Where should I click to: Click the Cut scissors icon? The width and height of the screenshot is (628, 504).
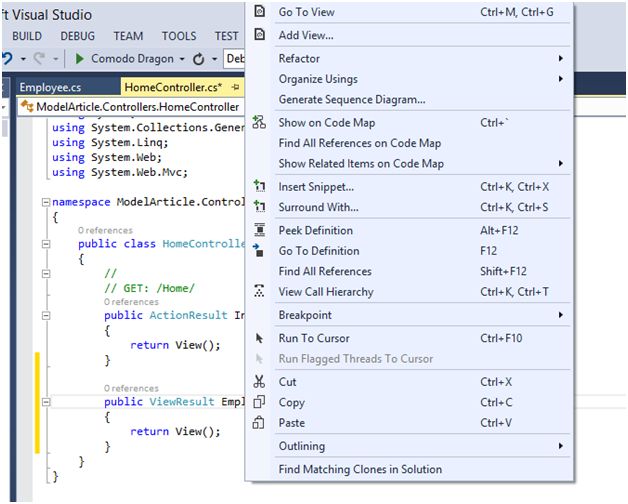coord(260,382)
